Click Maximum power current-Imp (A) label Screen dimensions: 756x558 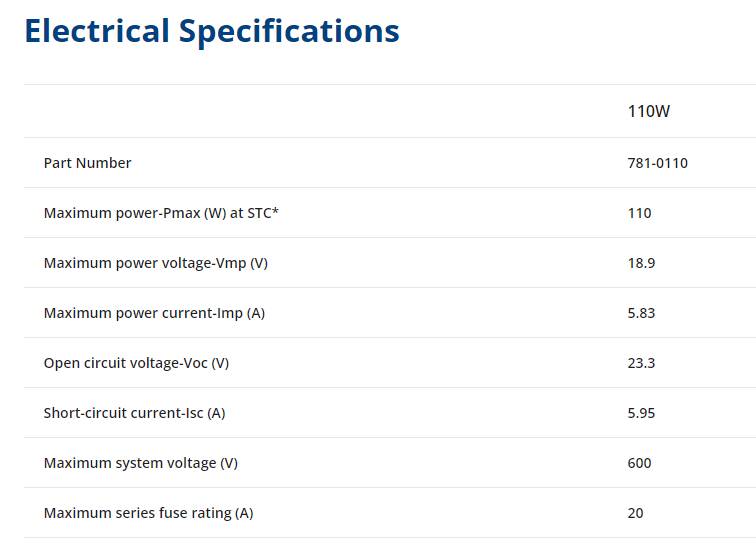coord(154,313)
